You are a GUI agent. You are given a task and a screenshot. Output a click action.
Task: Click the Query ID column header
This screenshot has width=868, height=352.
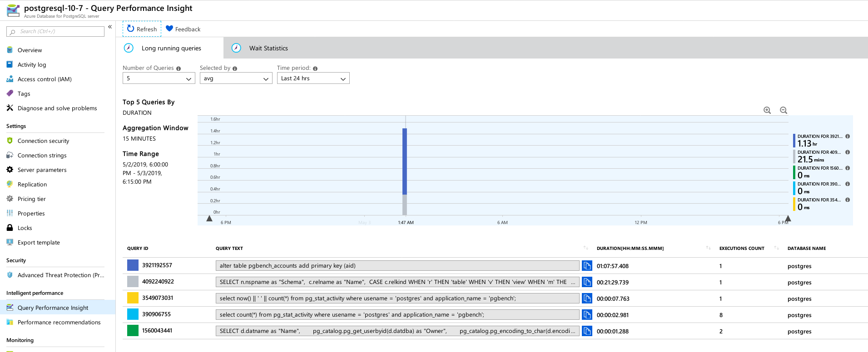point(138,249)
